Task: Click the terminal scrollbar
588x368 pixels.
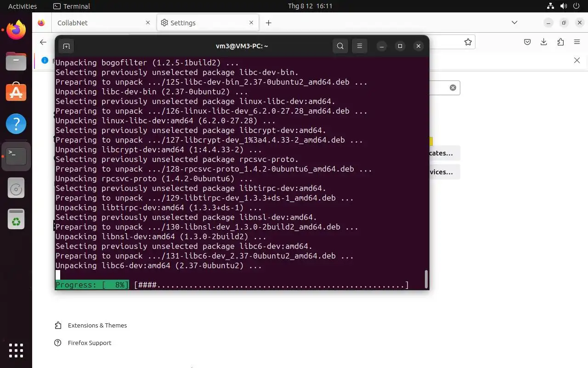Action: coord(426,278)
